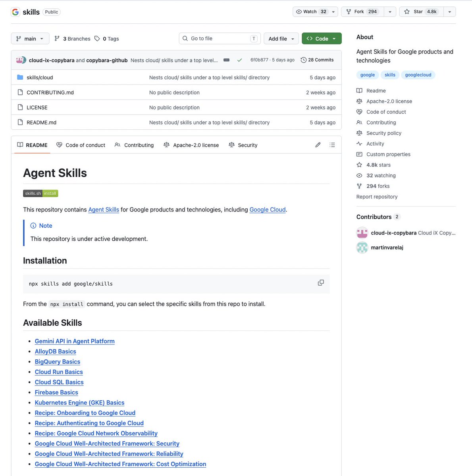Switch to Apache-2.0 license tab
472x476 pixels.
click(191, 145)
